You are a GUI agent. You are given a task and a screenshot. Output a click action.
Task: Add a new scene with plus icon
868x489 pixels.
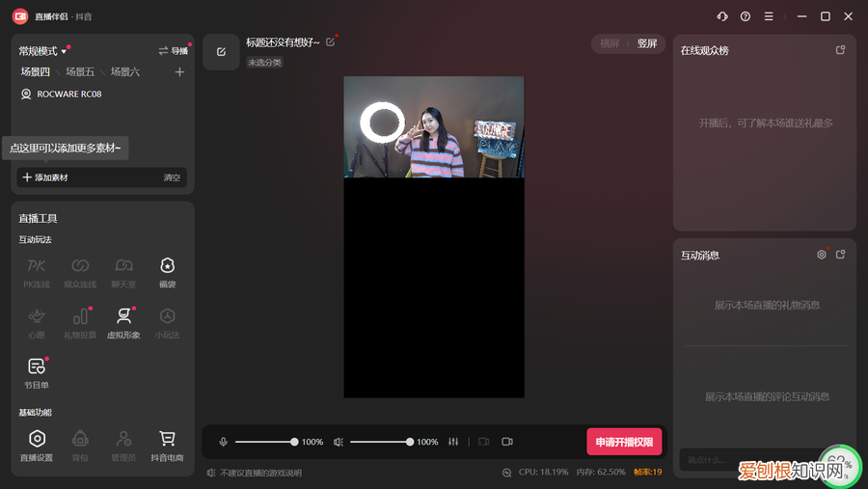pos(179,72)
